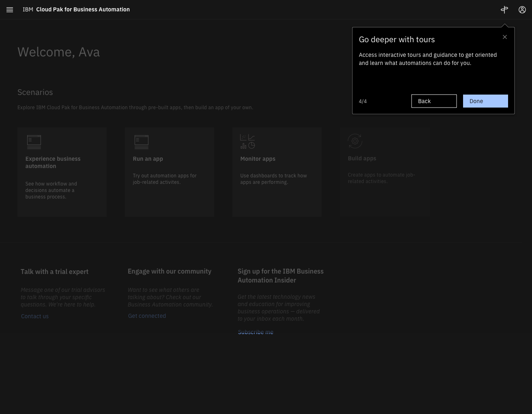Click IBM Cloud Pak for Business Automation title
This screenshot has width=532, height=414.
click(x=76, y=9)
